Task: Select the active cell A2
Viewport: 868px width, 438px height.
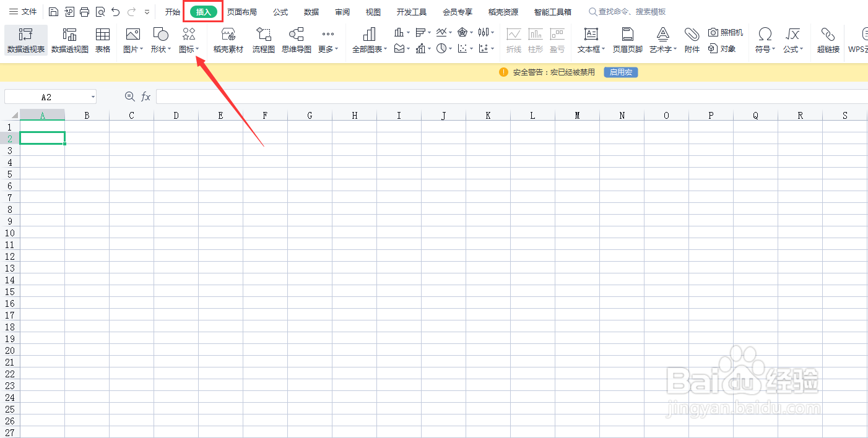Action: point(42,139)
